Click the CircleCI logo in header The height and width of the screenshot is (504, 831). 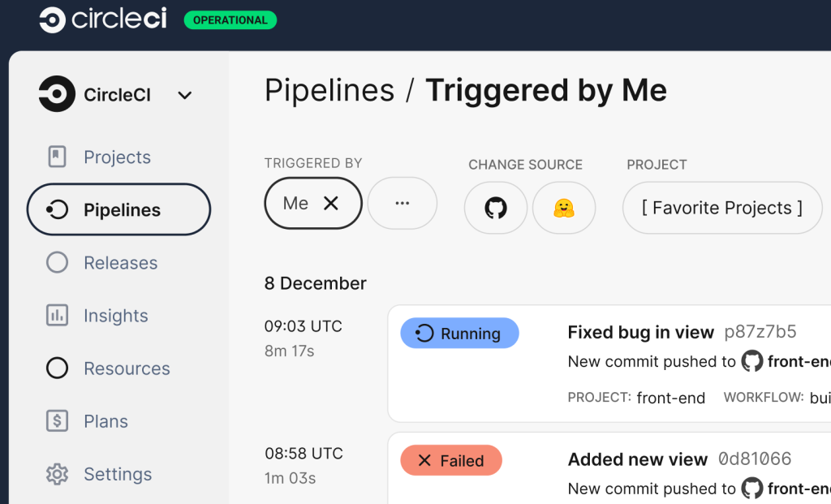click(103, 19)
